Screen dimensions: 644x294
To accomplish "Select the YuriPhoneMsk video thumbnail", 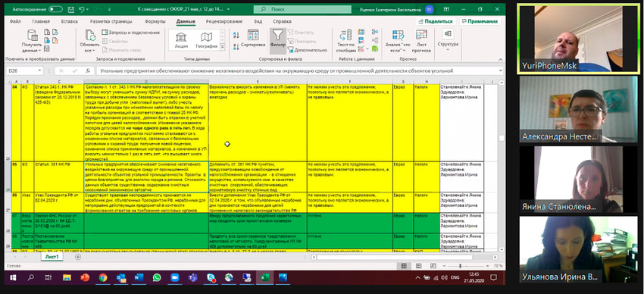I will [x=578, y=39].
